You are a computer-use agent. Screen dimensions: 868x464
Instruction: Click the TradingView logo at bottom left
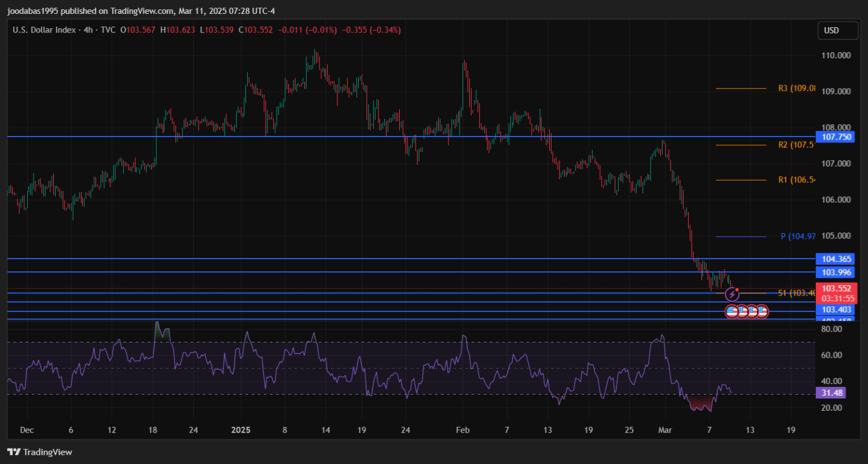39,452
